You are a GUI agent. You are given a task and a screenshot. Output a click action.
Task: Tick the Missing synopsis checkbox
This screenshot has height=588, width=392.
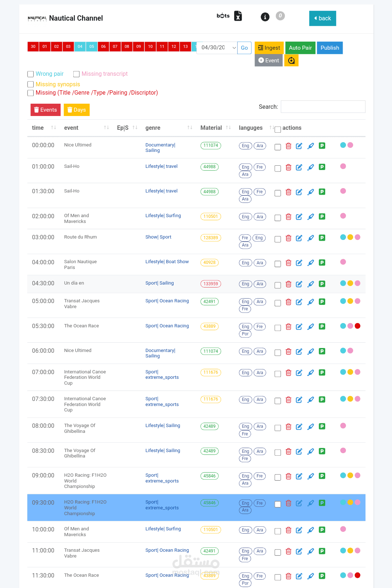point(31,84)
